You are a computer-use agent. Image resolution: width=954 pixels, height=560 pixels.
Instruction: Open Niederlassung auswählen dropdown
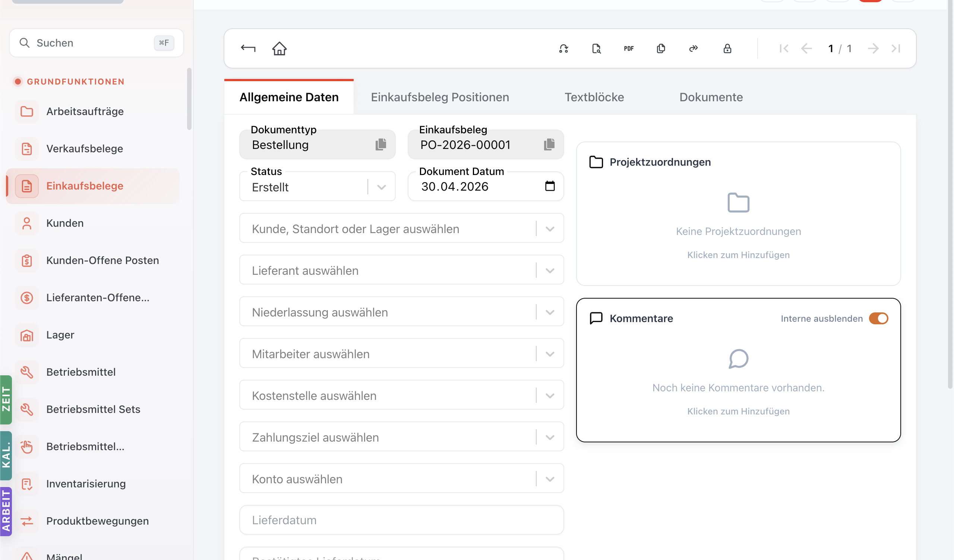401,312
